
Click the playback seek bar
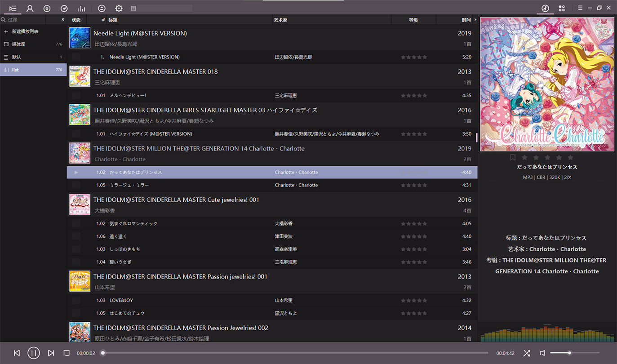295,353
